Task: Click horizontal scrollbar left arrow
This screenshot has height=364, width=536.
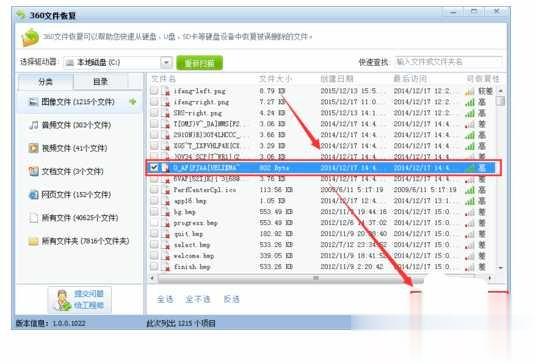Action: pyautogui.click(x=152, y=278)
